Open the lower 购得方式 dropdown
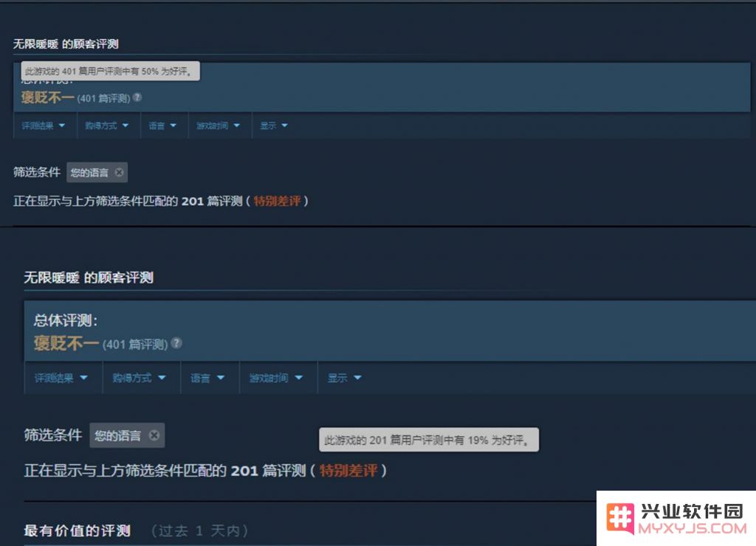 [140, 378]
